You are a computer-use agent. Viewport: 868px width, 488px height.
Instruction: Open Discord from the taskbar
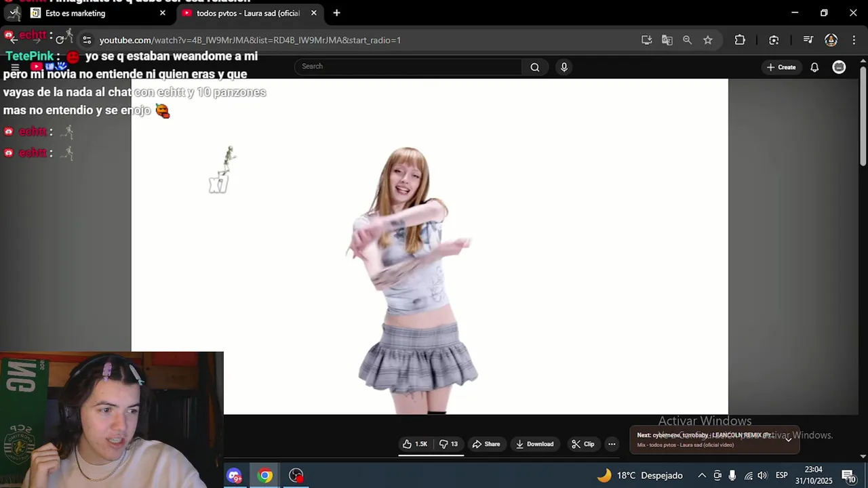click(235, 476)
